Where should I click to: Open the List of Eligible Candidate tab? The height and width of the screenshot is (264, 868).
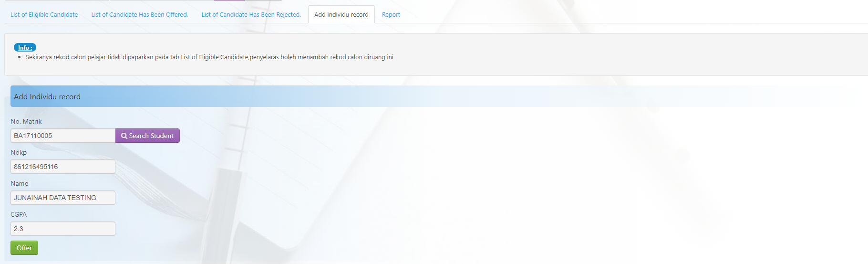coord(44,15)
